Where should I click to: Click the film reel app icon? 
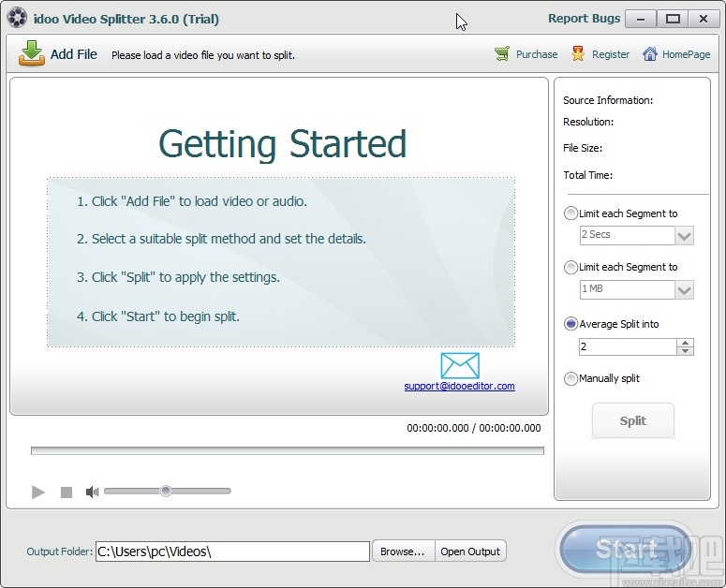point(17,18)
